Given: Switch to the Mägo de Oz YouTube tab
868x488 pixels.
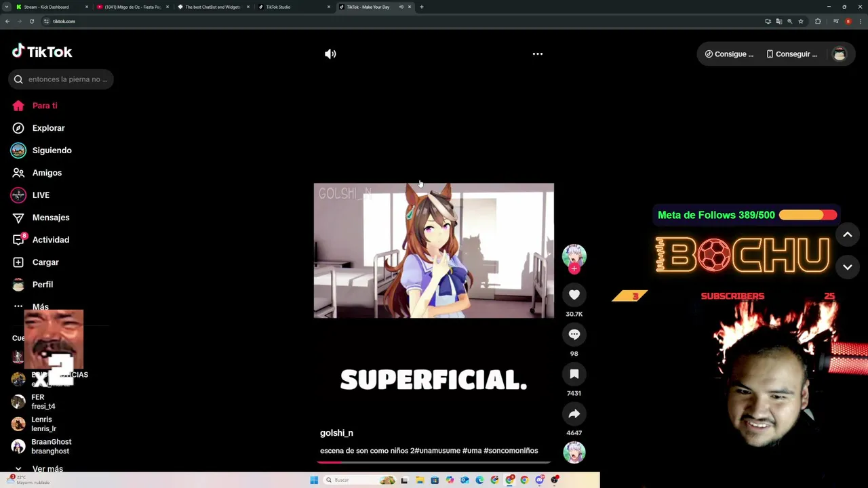Looking at the screenshot, I should (133, 7).
